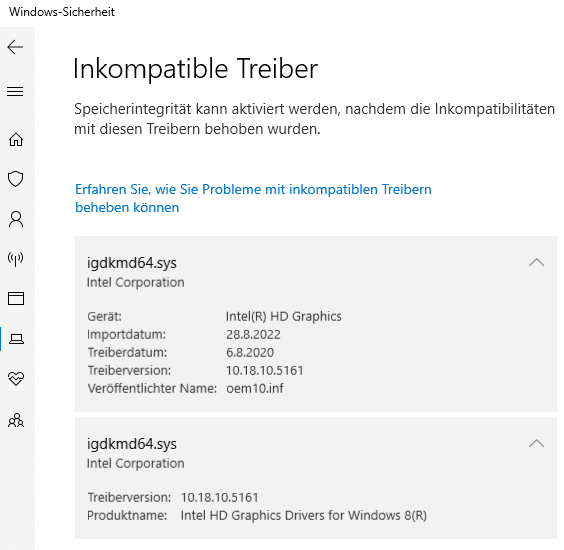Image resolution: width=564 pixels, height=550 pixels.
Task: Open Firewall & network protection antenna icon
Action: 15,259
